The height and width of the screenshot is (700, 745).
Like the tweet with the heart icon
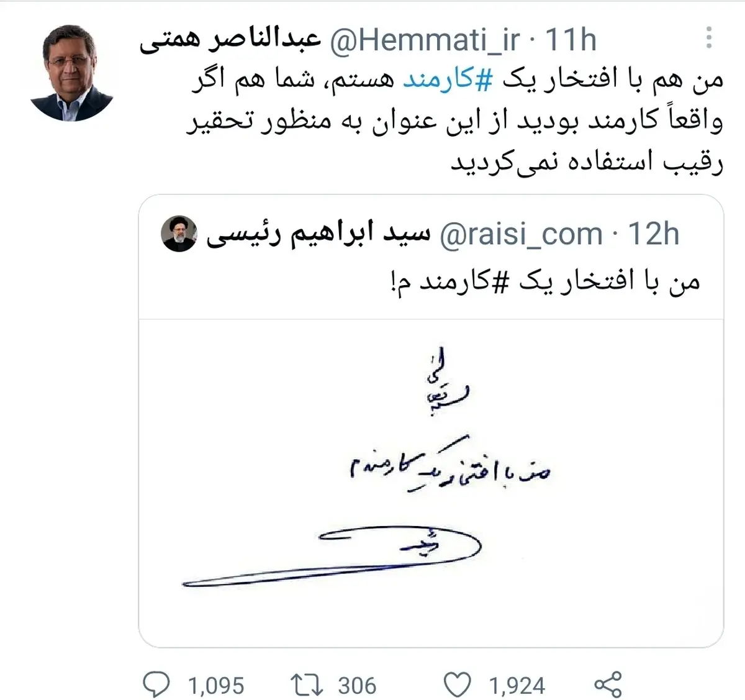[458, 684]
